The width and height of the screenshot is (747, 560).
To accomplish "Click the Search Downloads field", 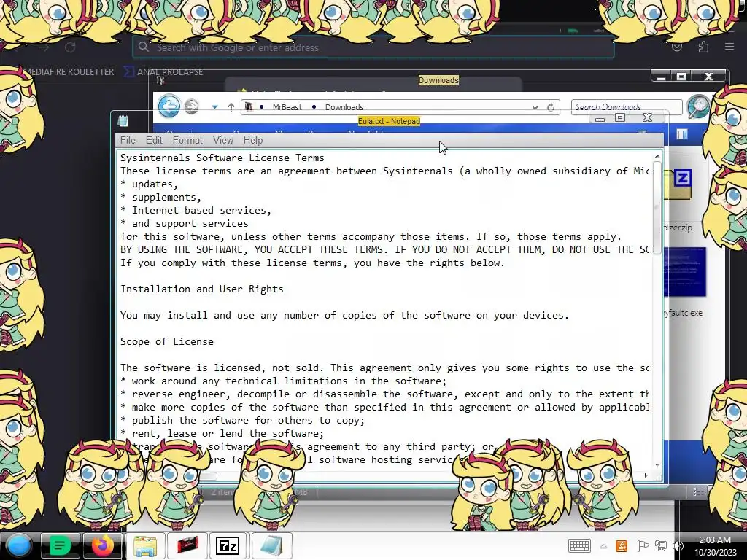I will [627, 107].
